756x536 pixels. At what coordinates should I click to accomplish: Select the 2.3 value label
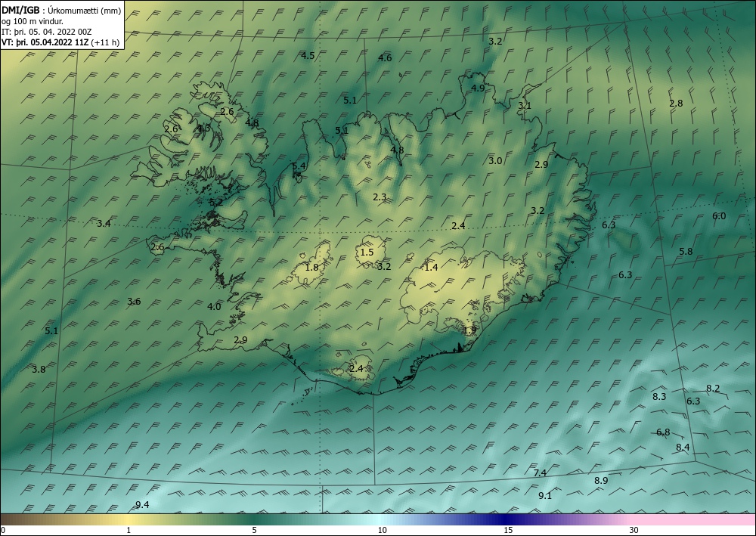point(380,197)
